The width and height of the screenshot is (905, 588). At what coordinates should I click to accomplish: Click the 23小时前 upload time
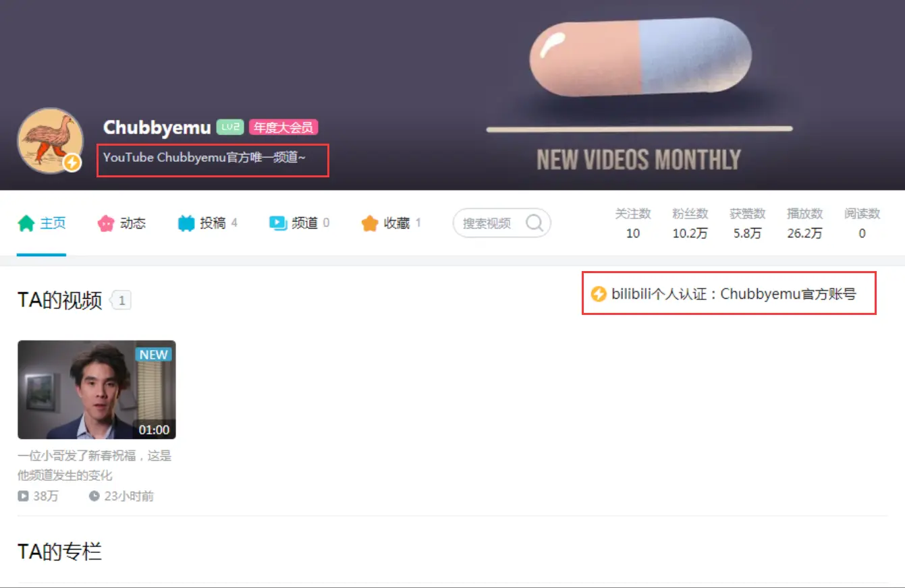click(129, 496)
